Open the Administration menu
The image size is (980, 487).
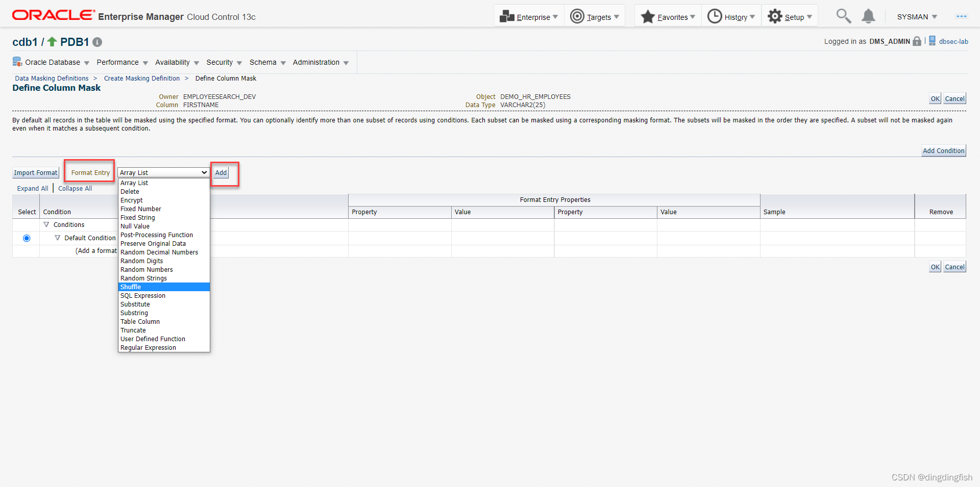coord(321,62)
